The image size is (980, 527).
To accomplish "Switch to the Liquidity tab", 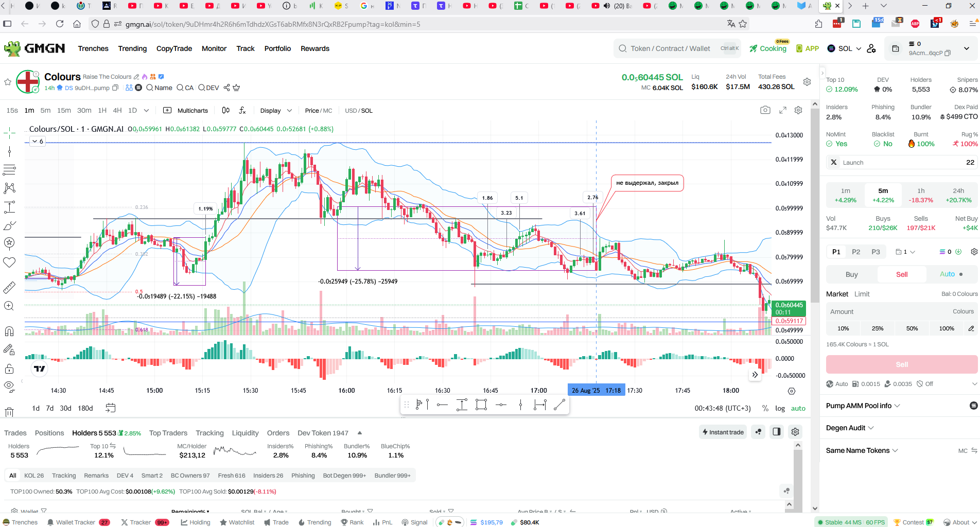I will click(x=245, y=433).
